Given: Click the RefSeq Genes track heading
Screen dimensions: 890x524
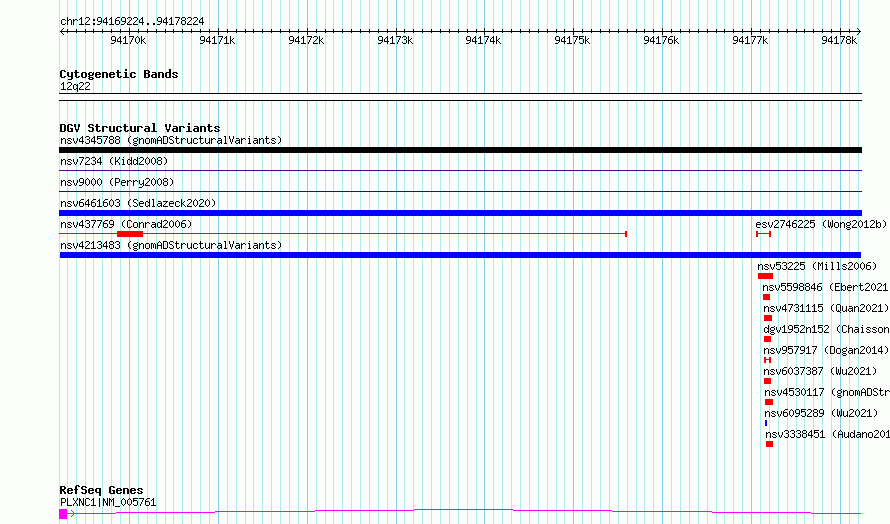Looking at the screenshot, I should (101, 490).
